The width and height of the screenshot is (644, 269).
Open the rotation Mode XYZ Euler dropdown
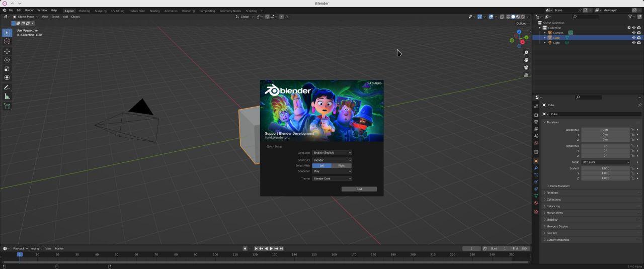[606, 162]
